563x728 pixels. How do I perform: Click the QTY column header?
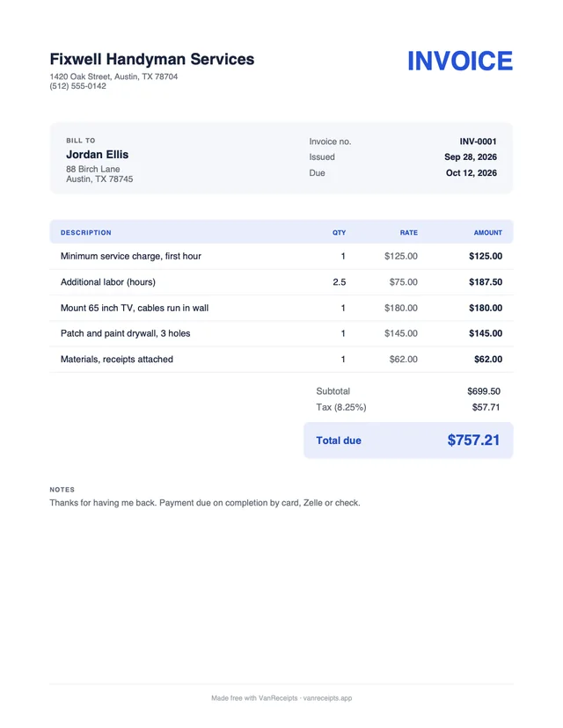pyautogui.click(x=339, y=233)
